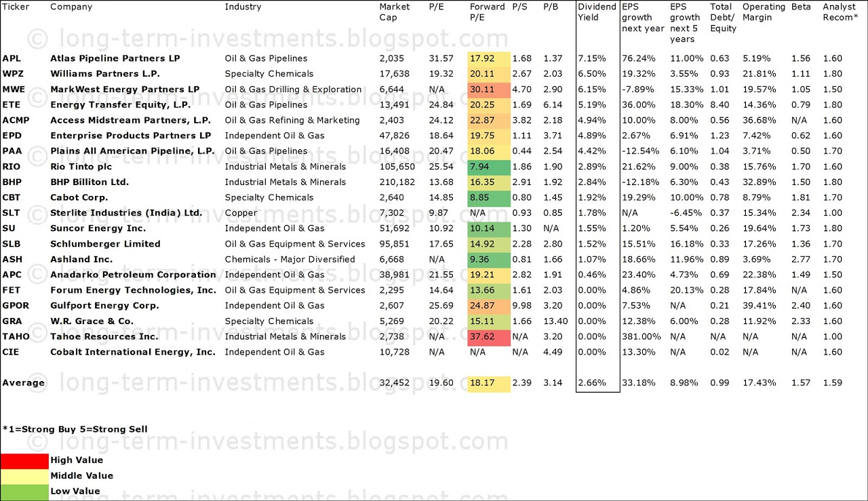Select forward P/E value 37.62 for TAHO

click(488, 336)
